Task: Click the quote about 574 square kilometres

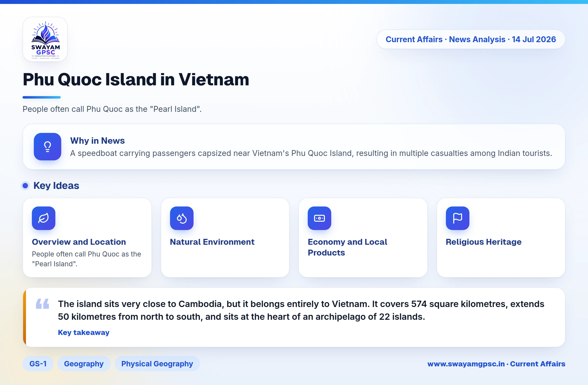Action: coord(301,310)
